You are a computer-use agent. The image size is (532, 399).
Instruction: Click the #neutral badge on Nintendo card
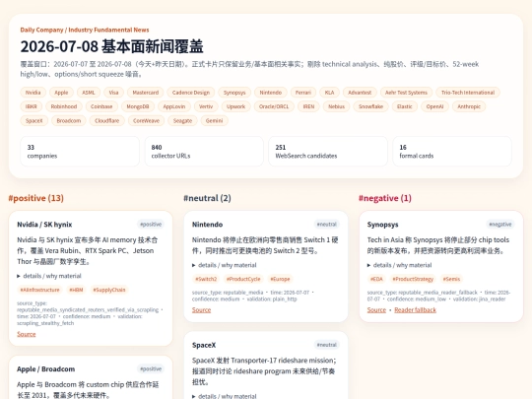(326, 224)
